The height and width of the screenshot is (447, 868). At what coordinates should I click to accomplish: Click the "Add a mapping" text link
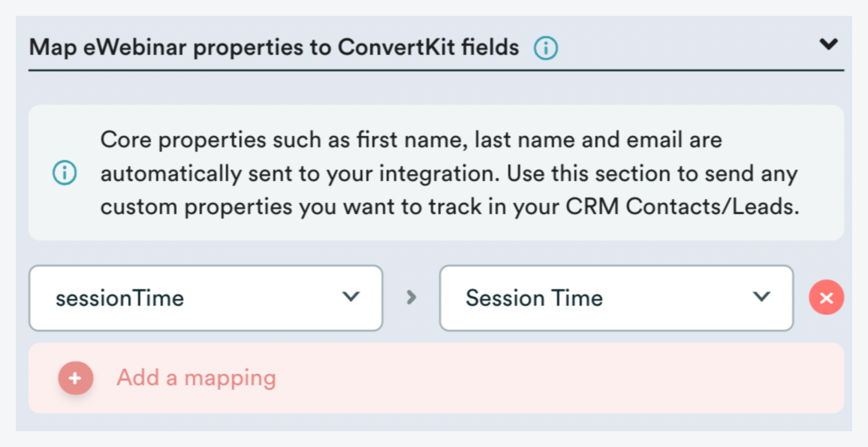tap(196, 378)
